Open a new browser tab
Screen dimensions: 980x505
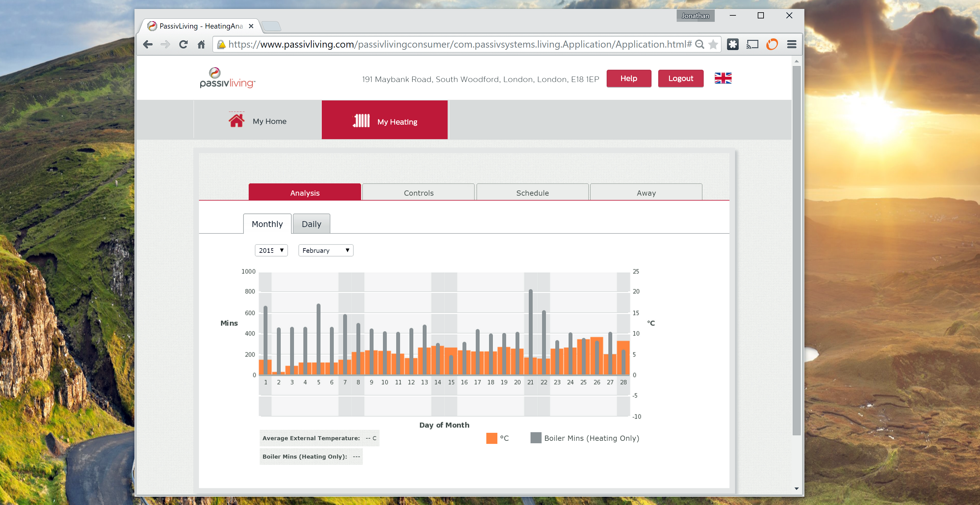[271, 26]
